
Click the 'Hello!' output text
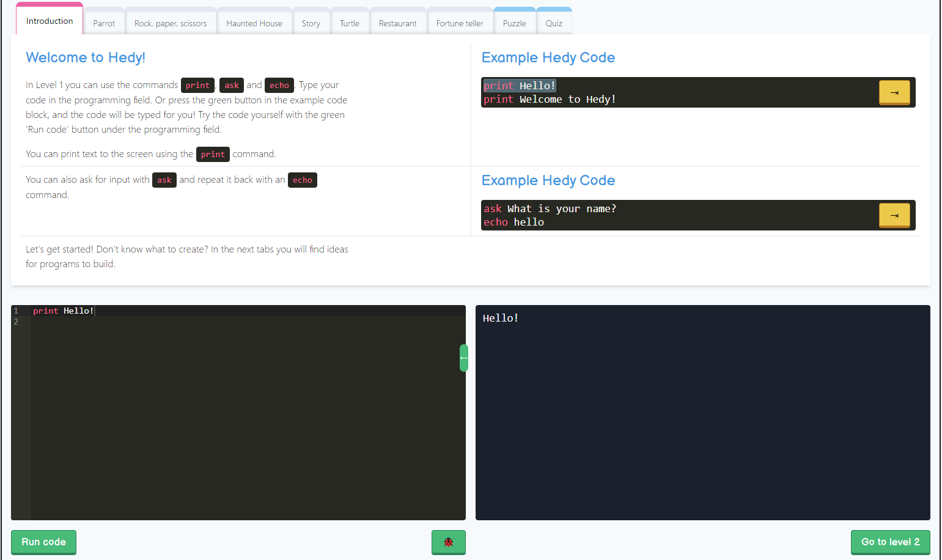click(500, 318)
